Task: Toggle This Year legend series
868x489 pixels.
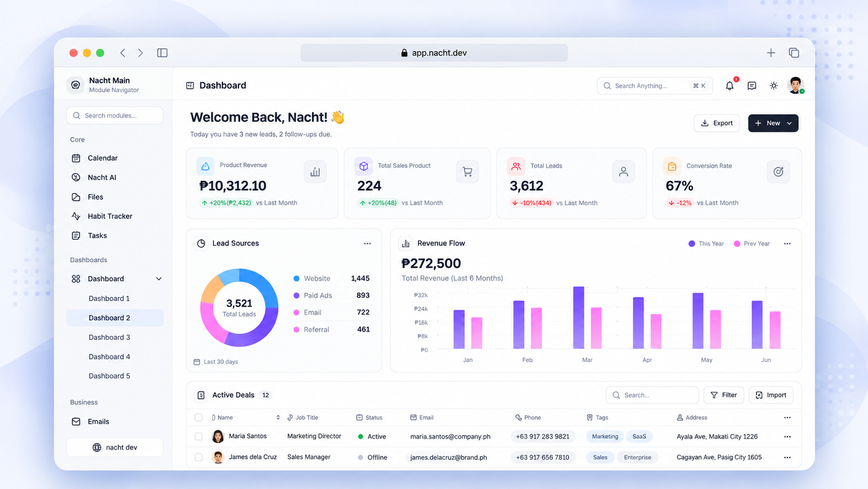Action: (x=706, y=244)
